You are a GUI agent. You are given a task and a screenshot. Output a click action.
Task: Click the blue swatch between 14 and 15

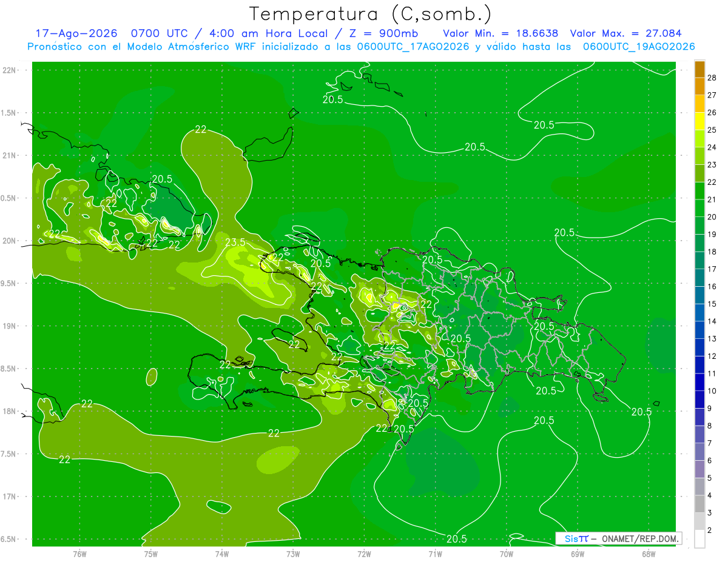[x=699, y=313]
